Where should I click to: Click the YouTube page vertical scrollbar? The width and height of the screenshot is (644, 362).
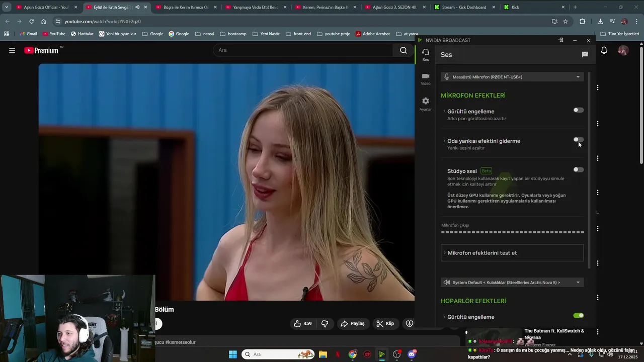point(641,106)
